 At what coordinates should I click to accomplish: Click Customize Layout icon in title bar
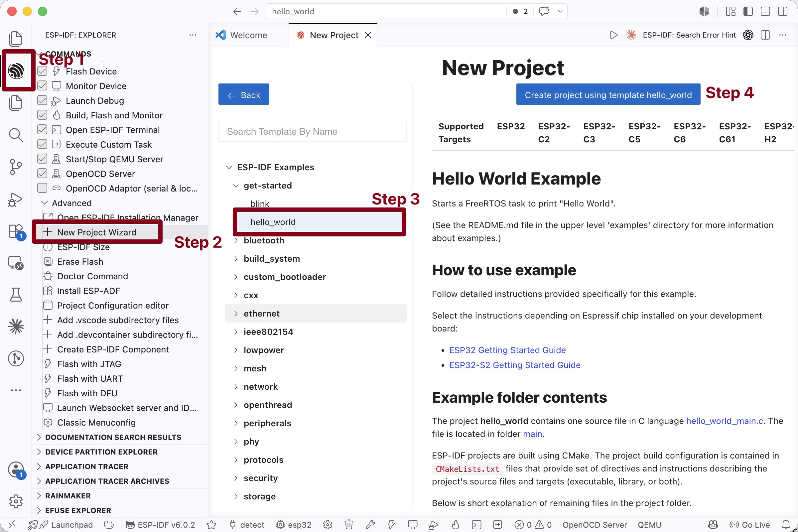pyautogui.click(x=731, y=12)
